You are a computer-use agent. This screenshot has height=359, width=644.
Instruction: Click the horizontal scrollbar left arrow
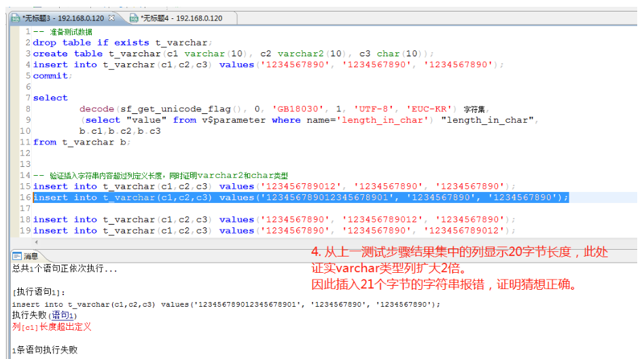click(36, 242)
